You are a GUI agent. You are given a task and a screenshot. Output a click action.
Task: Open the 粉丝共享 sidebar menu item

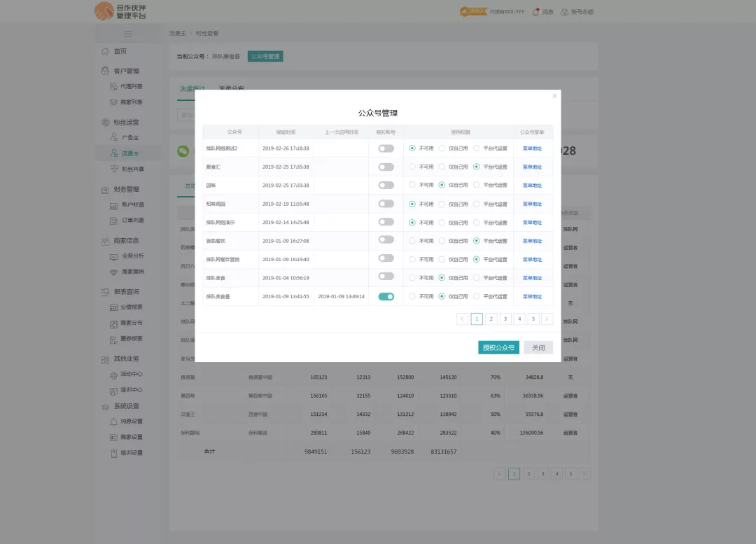pyautogui.click(x=132, y=169)
